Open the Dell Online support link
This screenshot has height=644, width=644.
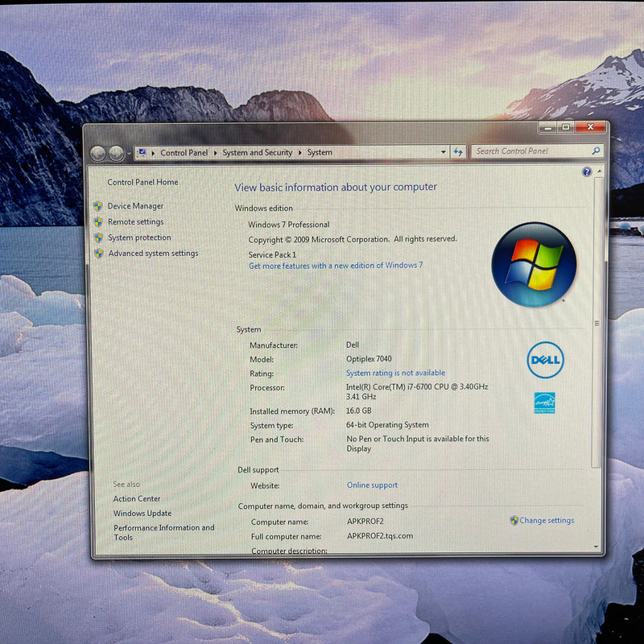pos(372,485)
